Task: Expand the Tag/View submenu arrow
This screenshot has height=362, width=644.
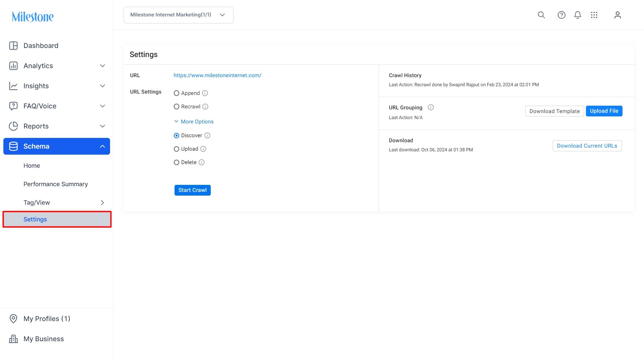Action: tap(103, 203)
